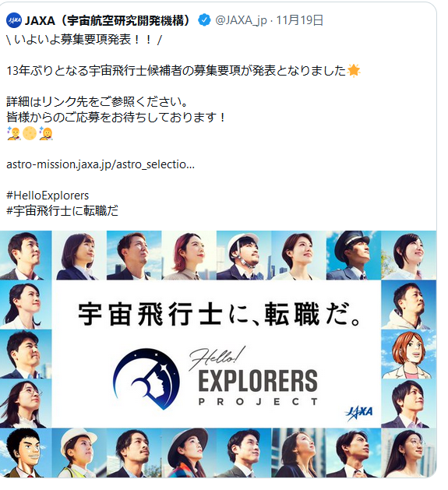Screen dimensions: 448x490
Task: Click the JAXA logo in the banner
Action: pos(359,413)
